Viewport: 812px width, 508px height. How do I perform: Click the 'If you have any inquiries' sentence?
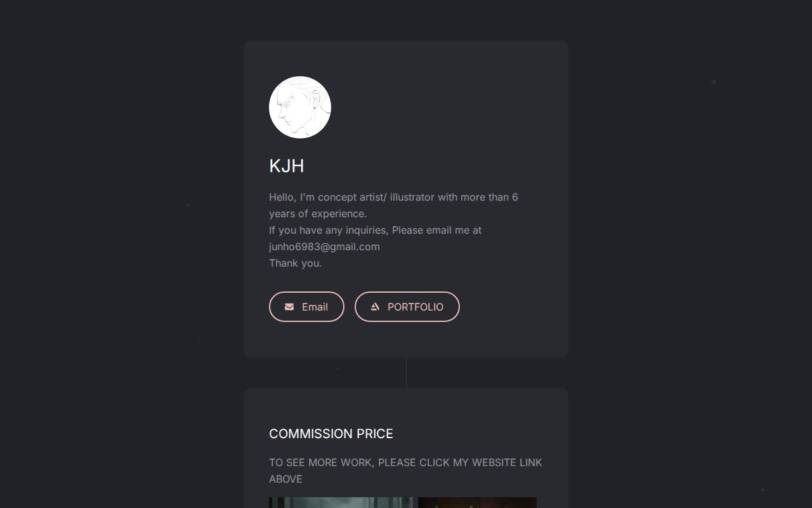pos(375,230)
